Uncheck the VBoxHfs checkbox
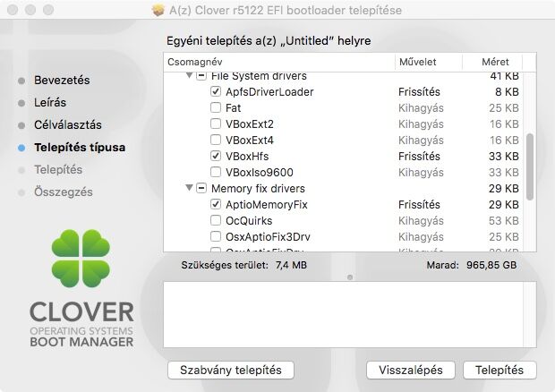Image resolution: width=555 pixels, height=392 pixels. coord(216,156)
